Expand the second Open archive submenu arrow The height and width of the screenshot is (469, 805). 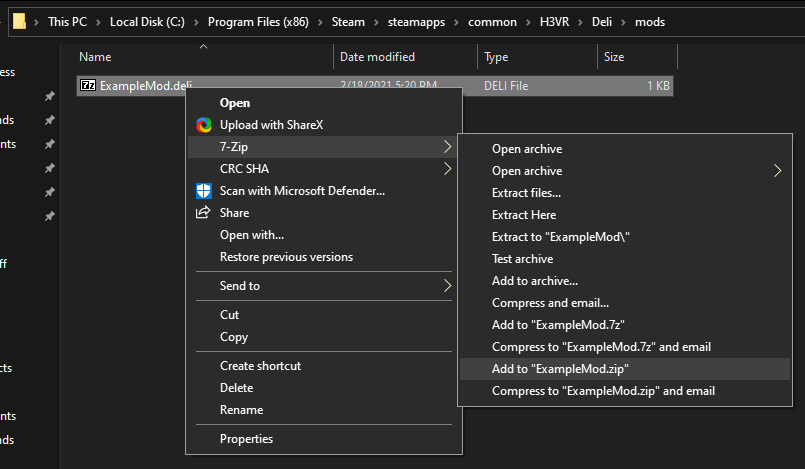point(777,171)
